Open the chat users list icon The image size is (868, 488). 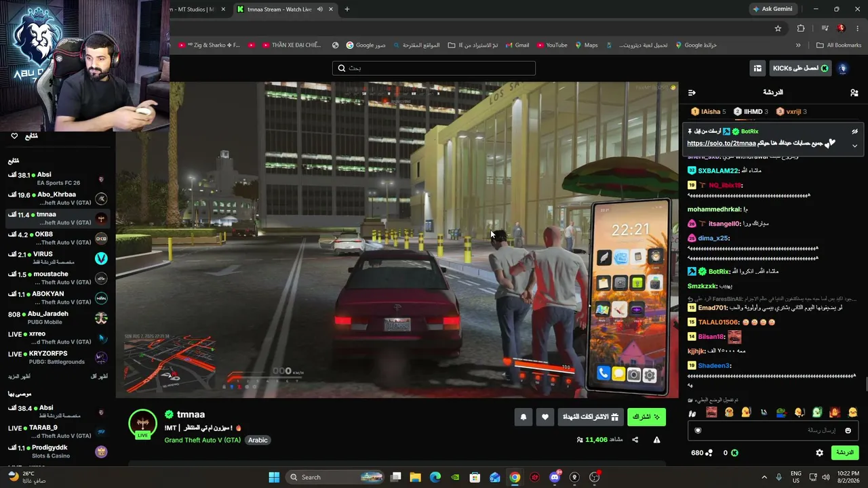click(x=854, y=93)
